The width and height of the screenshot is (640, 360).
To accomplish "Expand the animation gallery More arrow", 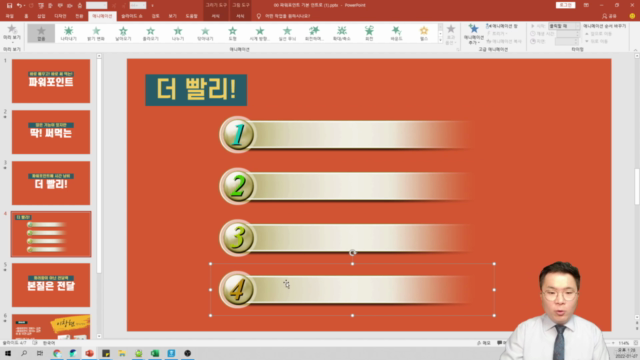I will [440, 40].
